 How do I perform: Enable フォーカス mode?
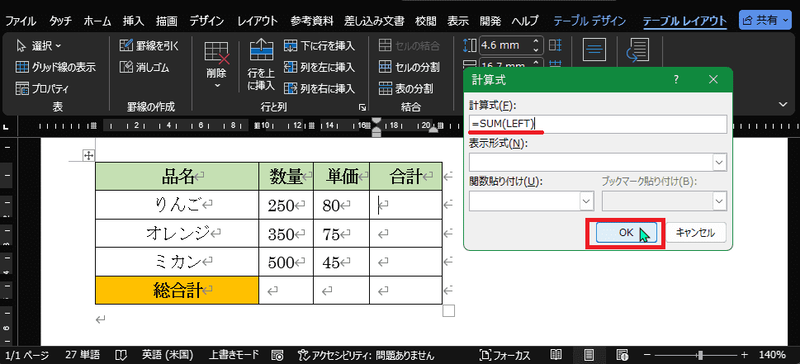coord(505,355)
